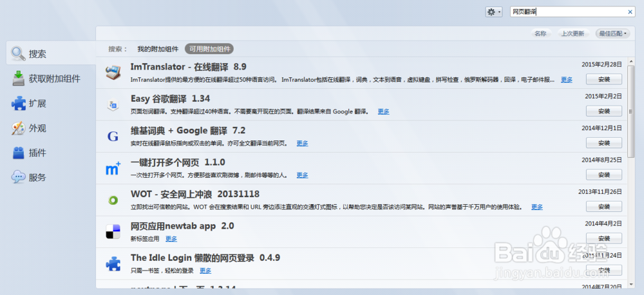
Task: Switch to 可用附加组件 filter
Action: (209, 49)
